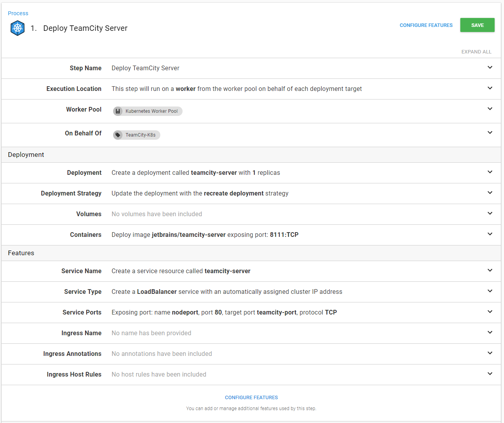Expand the Service Ports section

(490, 312)
